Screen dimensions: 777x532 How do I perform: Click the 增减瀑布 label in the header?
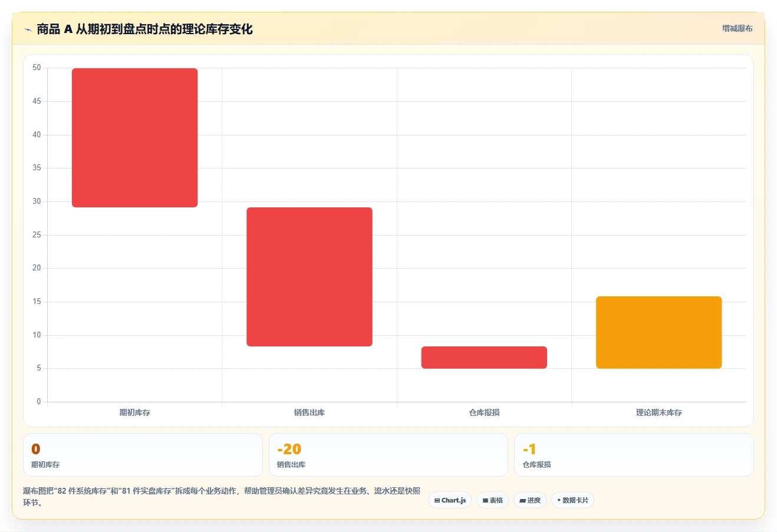pyautogui.click(x=738, y=28)
